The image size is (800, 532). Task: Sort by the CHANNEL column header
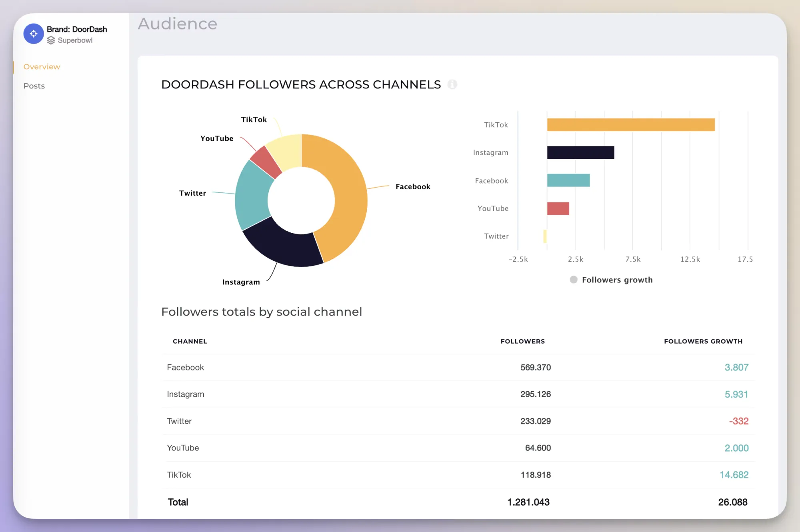[x=190, y=341]
